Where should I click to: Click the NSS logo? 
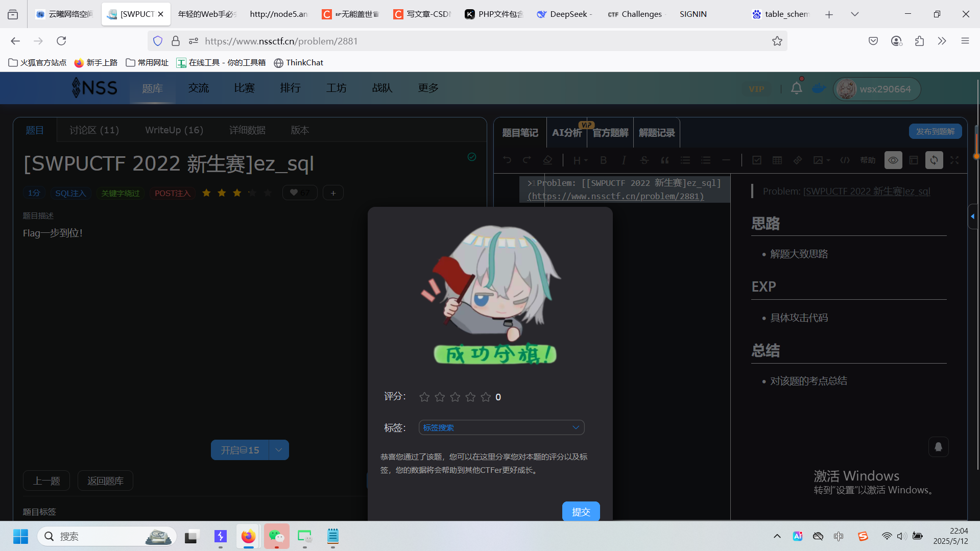click(x=94, y=88)
